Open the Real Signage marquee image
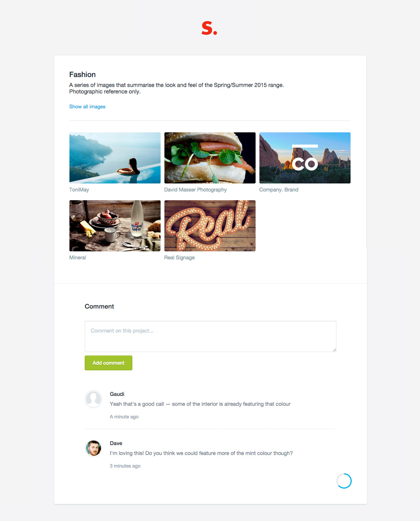This screenshot has width=420, height=521. (x=210, y=226)
